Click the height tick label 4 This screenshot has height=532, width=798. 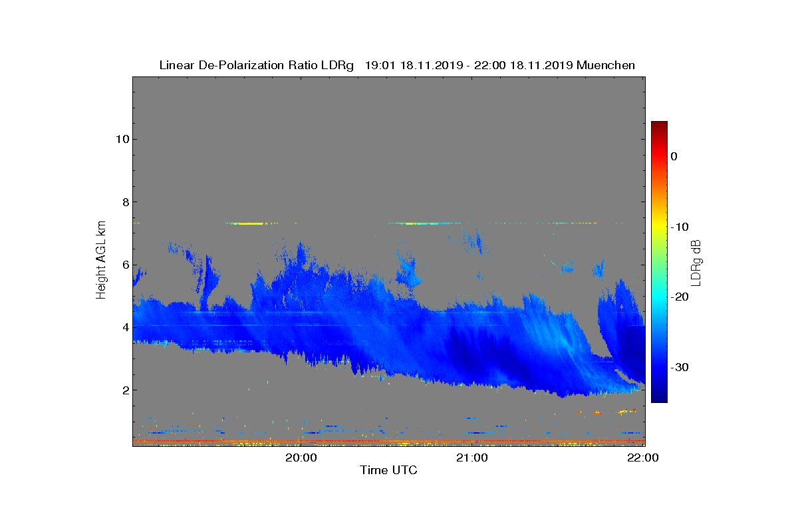point(124,327)
